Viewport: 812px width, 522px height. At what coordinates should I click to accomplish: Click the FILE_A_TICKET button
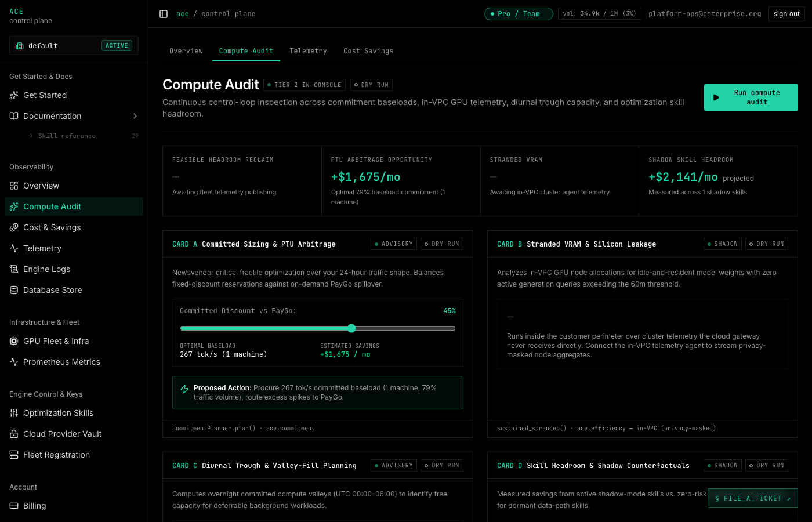coord(753,498)
